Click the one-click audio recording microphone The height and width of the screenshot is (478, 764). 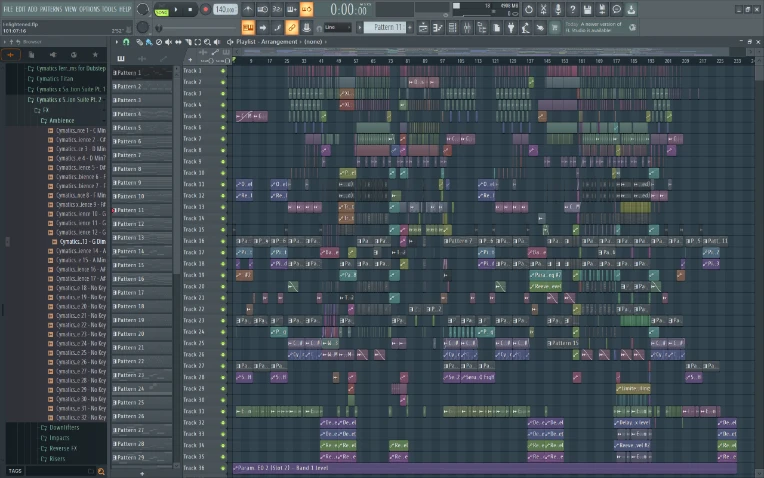click(558, 9)
